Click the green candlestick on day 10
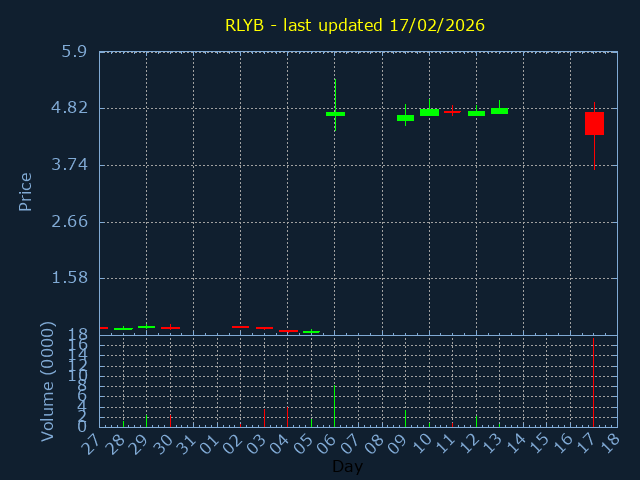This screenshot has height=480, width=640. [429, 112]
